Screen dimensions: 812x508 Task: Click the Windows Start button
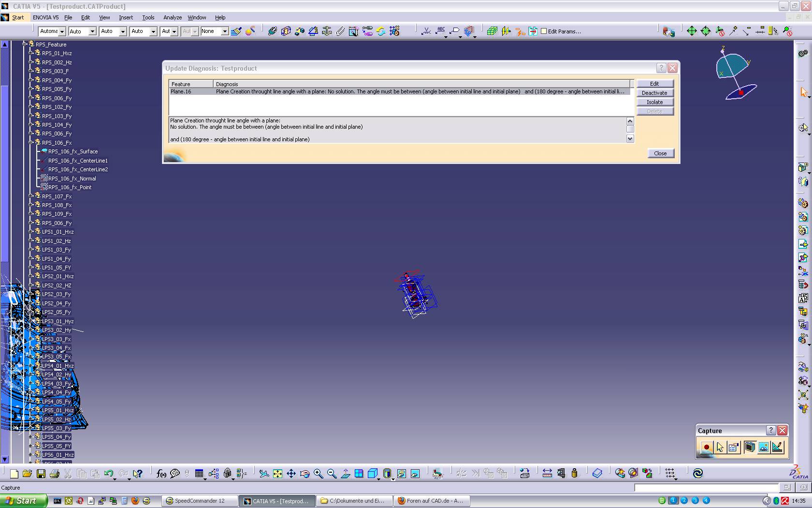click(x=24, y=501)
